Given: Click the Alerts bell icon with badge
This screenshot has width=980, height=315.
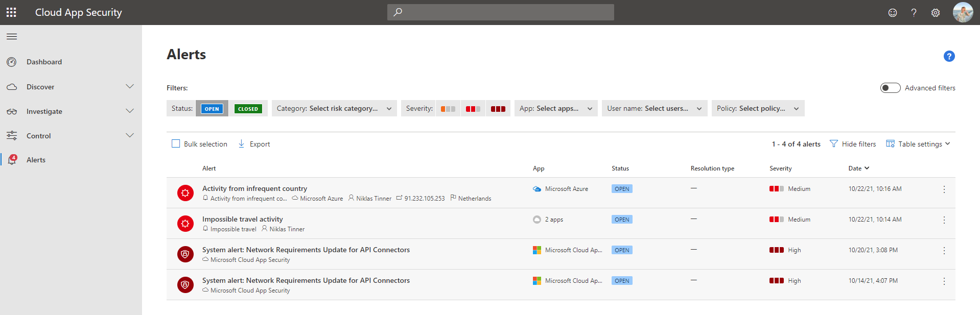Looking at the screenshot, I should pyautogui.click(x=12, y=160).
